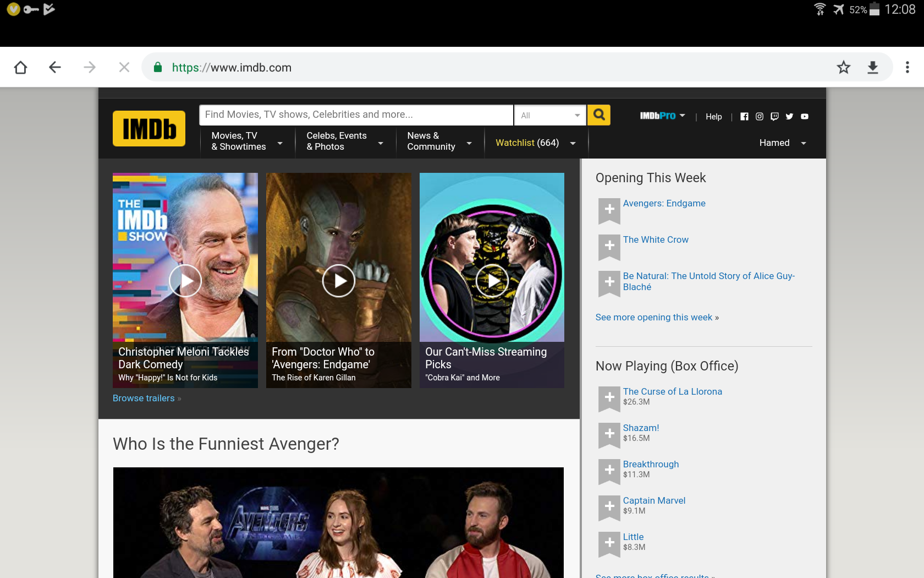This screenshot has width=924, height=578.
Task: Add Captain Marvel to watchlist
Action: pos(609,508)
